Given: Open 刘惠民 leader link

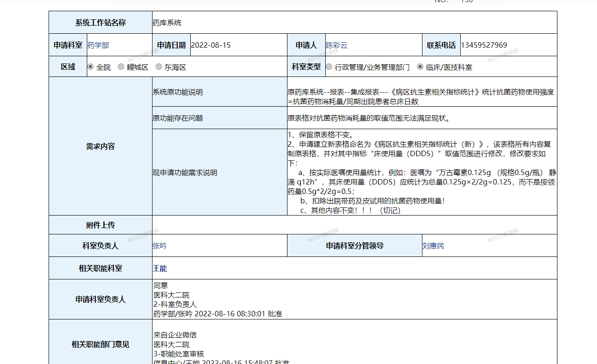Looking at the screenshot, I should [x=433, y=246].
